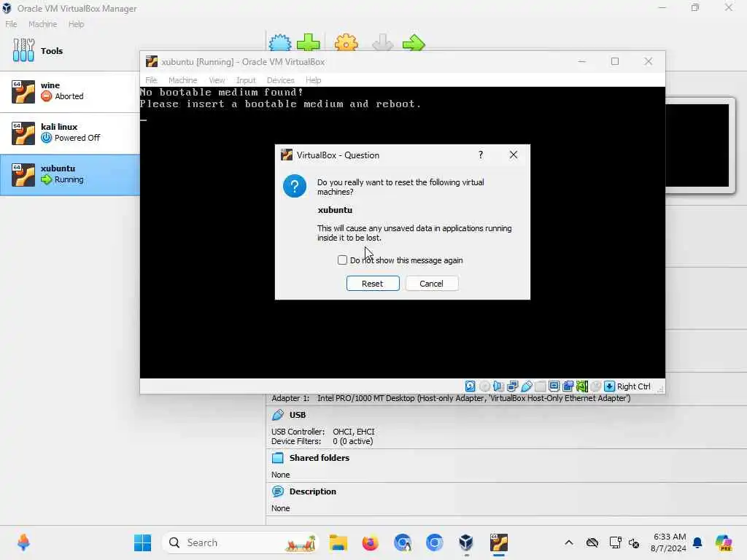The image size is (747, 560).
Task: Open Machine menu in xubuntu VM window
Action: (x=182, y=80)
